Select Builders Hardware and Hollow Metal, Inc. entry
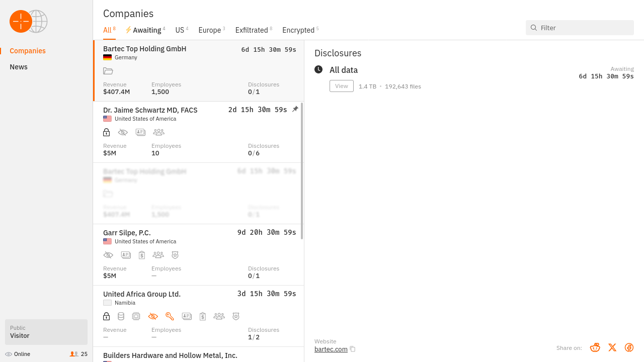 click(198, 354)
